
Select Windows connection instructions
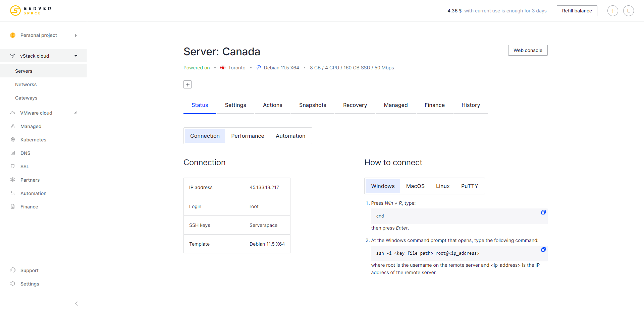click(x=383, y=186)
